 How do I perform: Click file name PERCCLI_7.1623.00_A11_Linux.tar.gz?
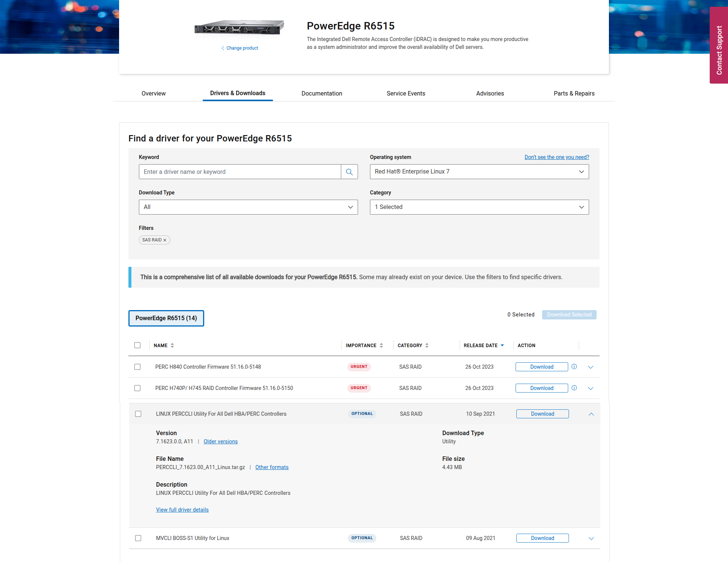tap(200, 467)
